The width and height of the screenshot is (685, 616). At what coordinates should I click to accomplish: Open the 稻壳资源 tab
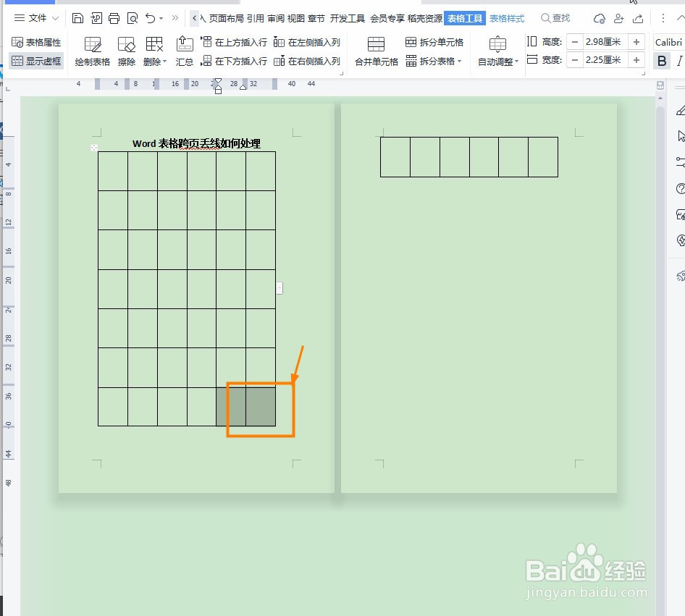point(424,18)
